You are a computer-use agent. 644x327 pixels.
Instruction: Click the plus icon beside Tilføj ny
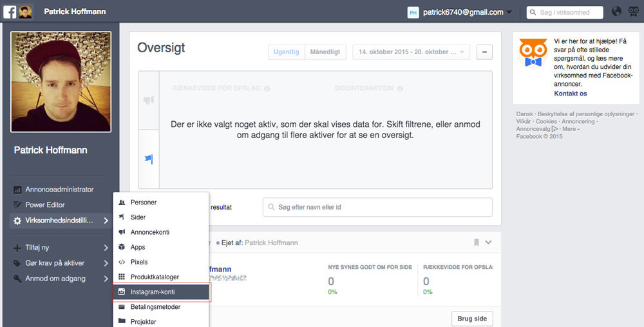[17, 248]
